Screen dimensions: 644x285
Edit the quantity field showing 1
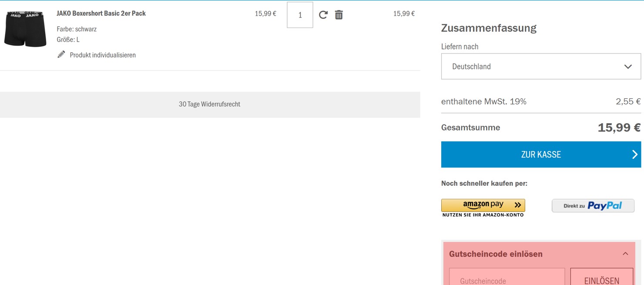coord(300,15)
